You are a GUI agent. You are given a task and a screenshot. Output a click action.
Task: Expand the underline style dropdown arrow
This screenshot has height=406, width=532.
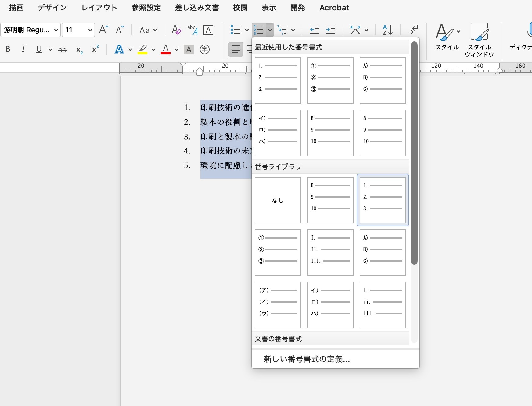click(x=50, y=49)
